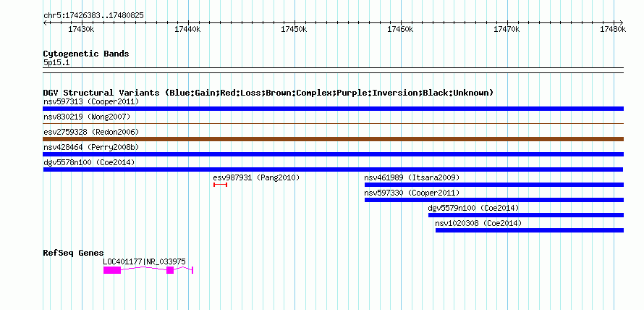Screen dimensions: 644x310
Task: Select the dgv5579n100 blue gain bar
Action: [x=526, y=215]
